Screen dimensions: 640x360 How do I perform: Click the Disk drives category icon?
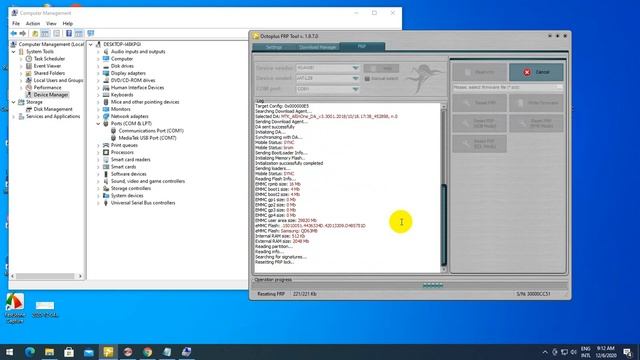tap(106, 66)
